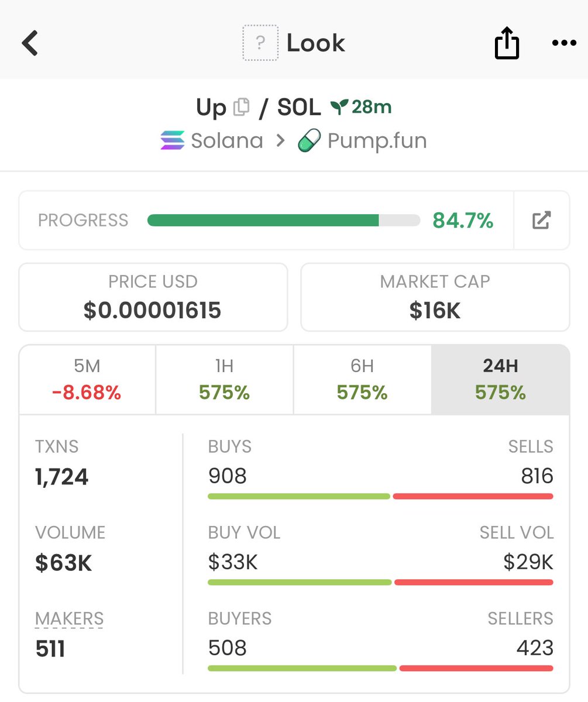Select the 1H timeframe tab

[225, 380]
